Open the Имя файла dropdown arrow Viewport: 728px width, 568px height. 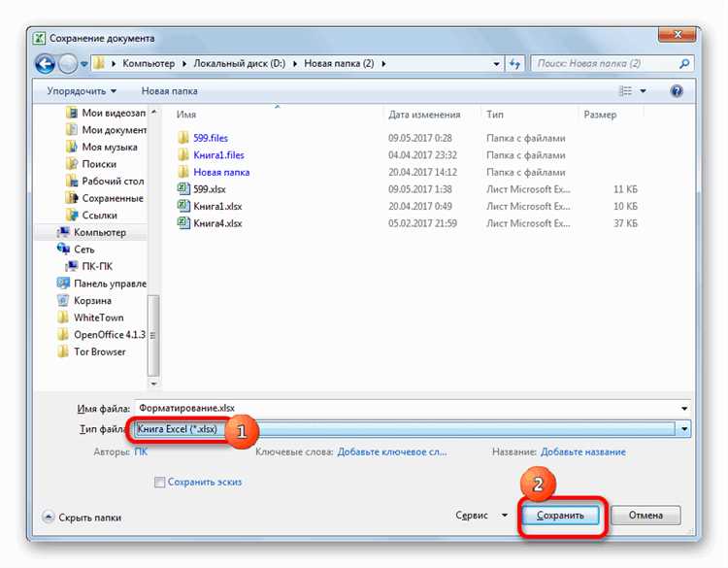pos(684,409)
